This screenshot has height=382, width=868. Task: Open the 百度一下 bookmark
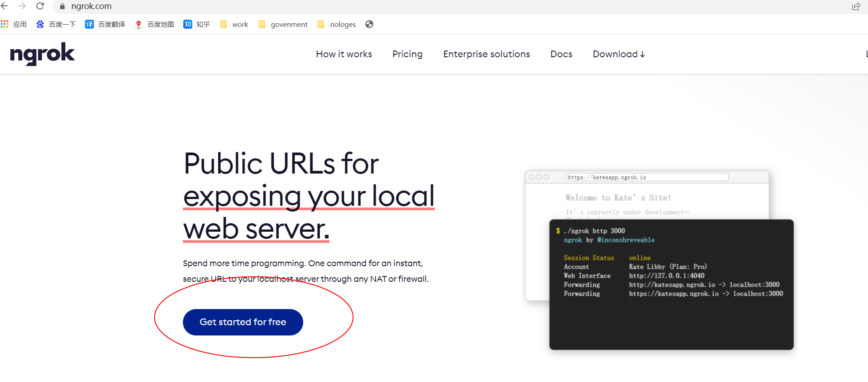coord(56,24)
